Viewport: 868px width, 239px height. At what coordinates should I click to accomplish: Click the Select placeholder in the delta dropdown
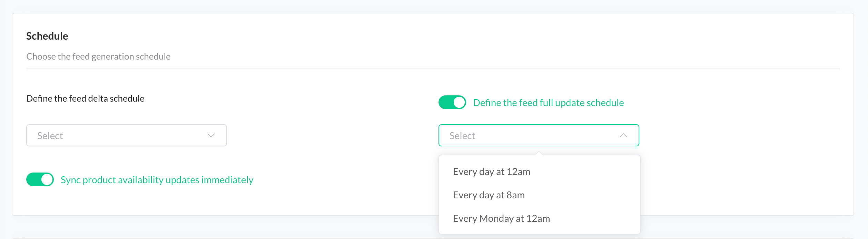pos(50,136)
